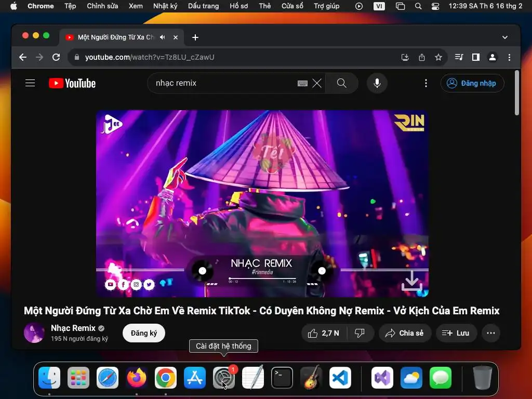The width and height of the screenshot is (532, 399).
Task: Reload the YouTube page
Action: pos(56,57)
